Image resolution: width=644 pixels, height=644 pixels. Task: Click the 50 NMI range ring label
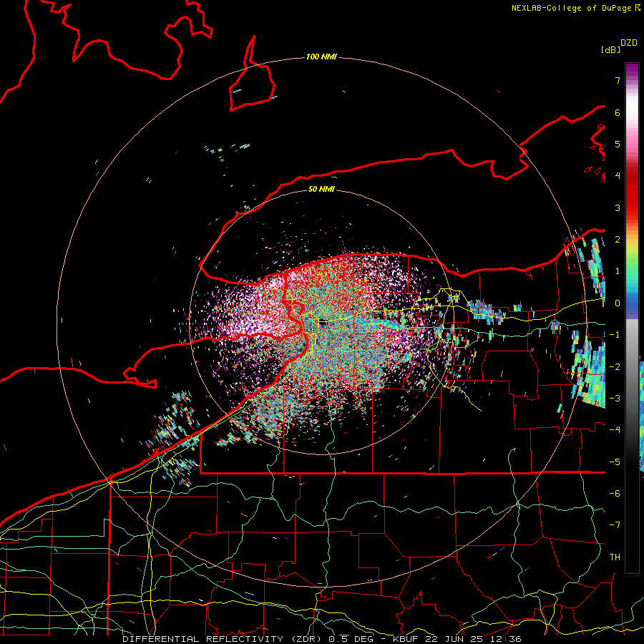coord(321,189)
